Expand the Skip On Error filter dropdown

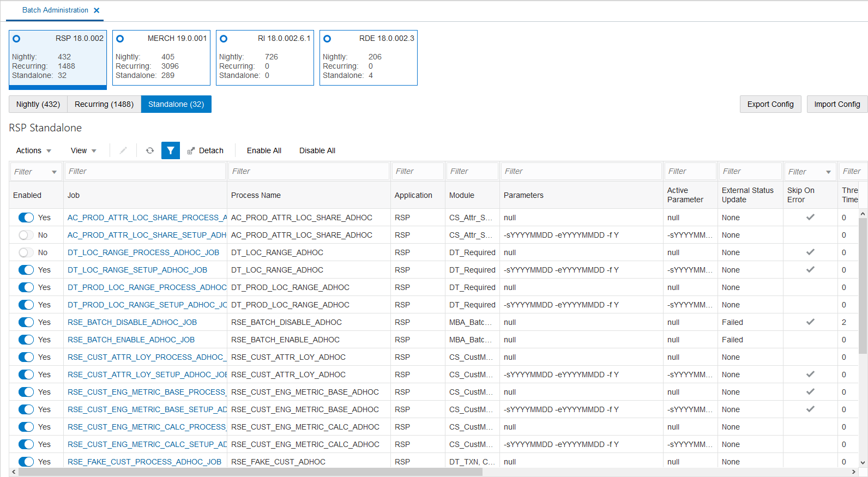(x=828, y=172)
